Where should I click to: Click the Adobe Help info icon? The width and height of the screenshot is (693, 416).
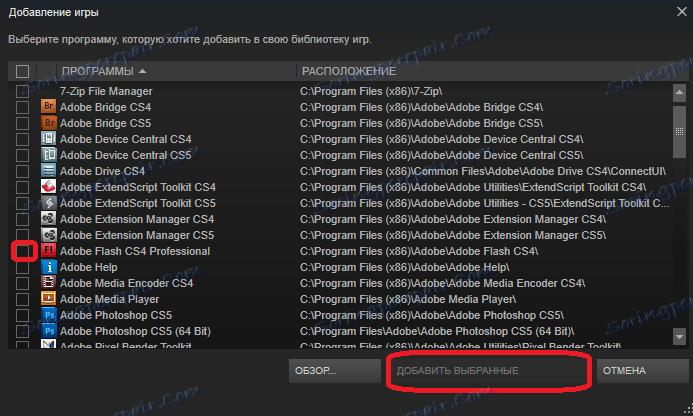click(x=49, y=267)
